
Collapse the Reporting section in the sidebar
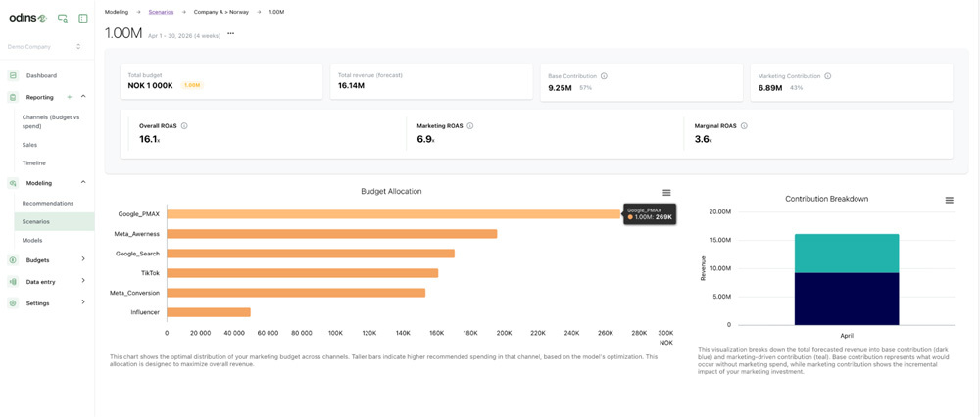click(x=83, y=97)
